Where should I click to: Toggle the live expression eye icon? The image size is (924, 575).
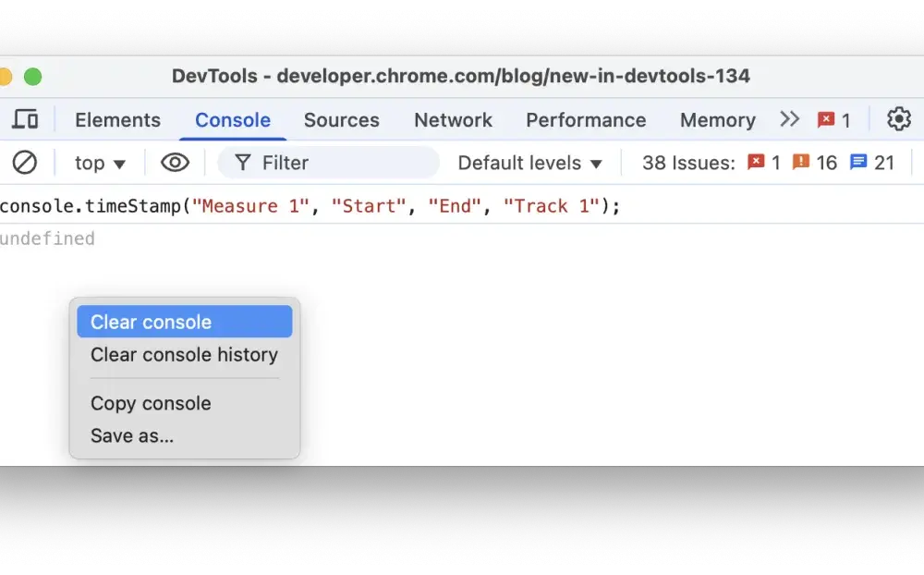click(x=175, y=162)
